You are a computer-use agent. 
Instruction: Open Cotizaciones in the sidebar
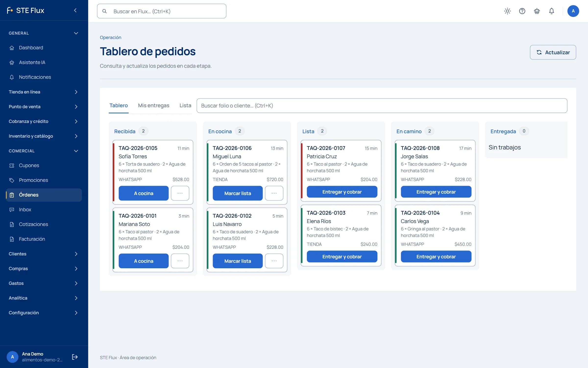click(x=44, y=224)
